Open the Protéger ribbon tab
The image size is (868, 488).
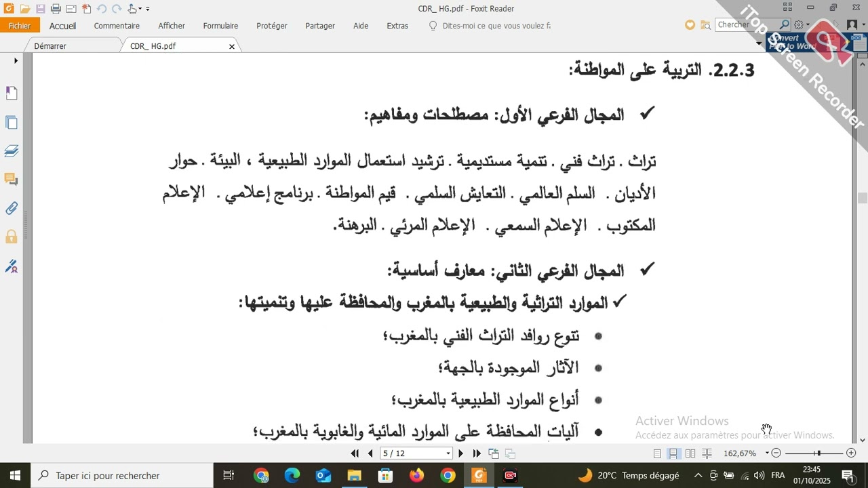click(x=272, y=26)
